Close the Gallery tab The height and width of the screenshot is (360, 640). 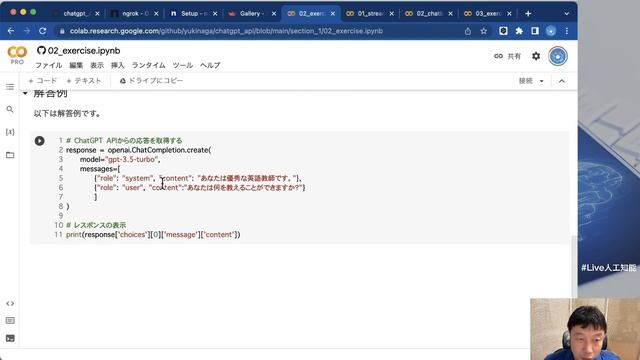(x=274, y=13)
